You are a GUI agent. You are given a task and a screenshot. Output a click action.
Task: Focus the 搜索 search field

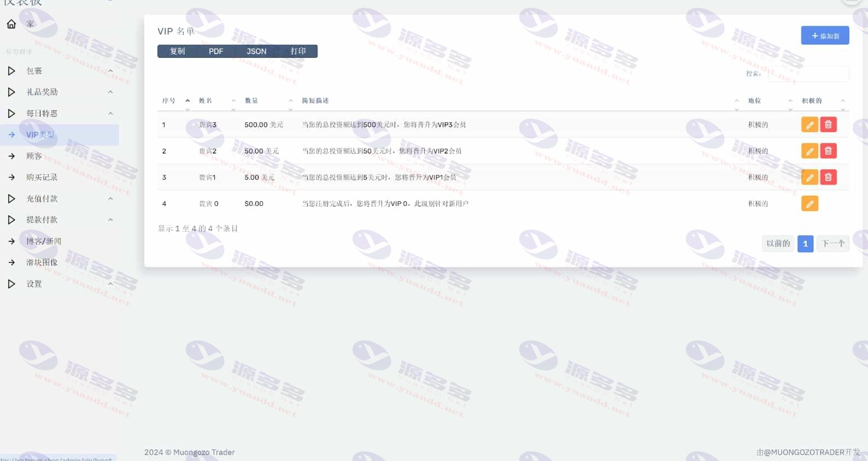click(808, 74)
